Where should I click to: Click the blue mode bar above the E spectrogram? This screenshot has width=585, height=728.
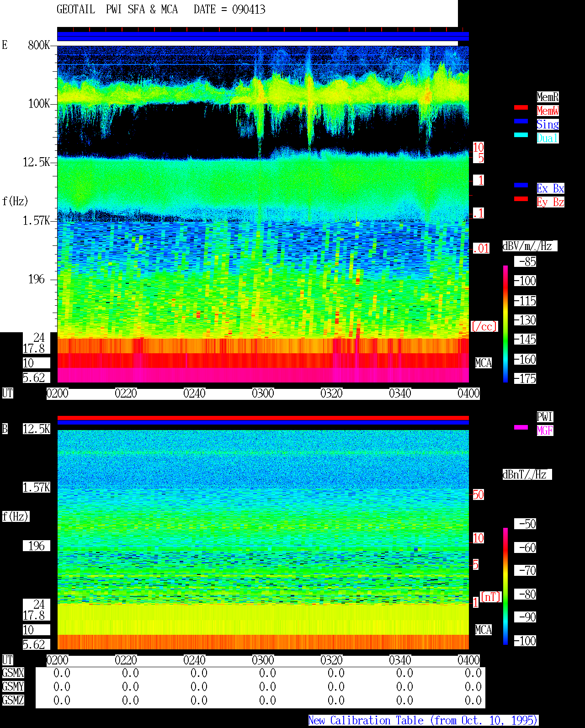click(263, 37)
